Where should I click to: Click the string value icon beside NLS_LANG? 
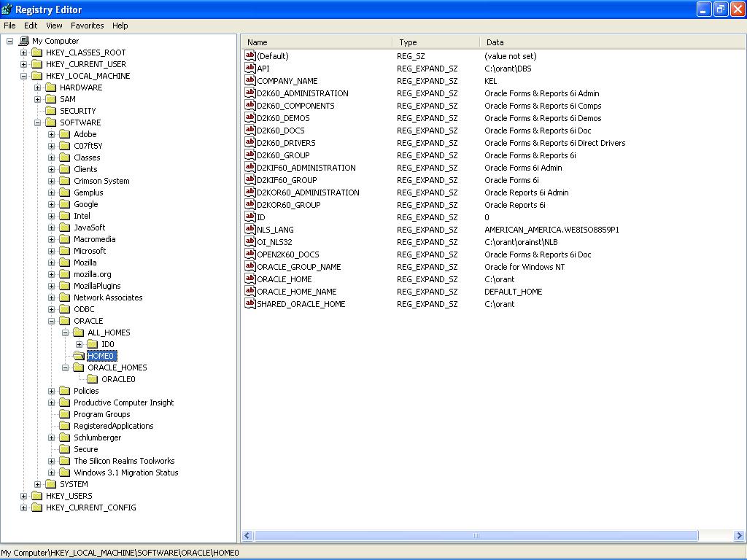[250, 230]
